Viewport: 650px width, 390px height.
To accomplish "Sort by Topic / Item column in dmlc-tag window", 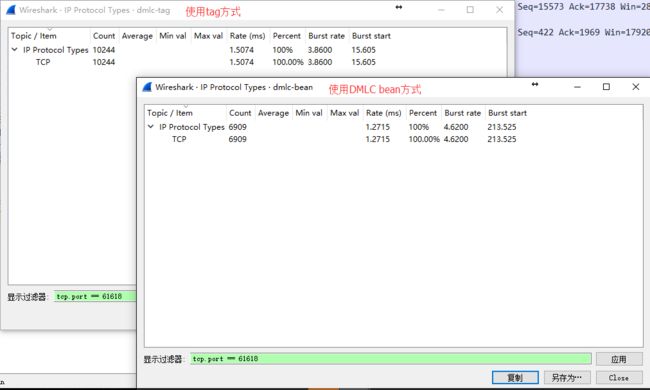I will 49,36.
